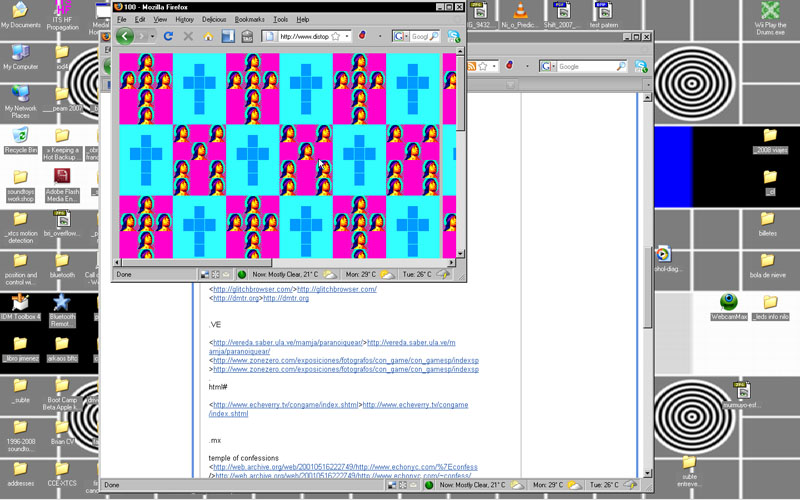Open the Bookmarks menu

pyautogui.click(x=249, y=19)
